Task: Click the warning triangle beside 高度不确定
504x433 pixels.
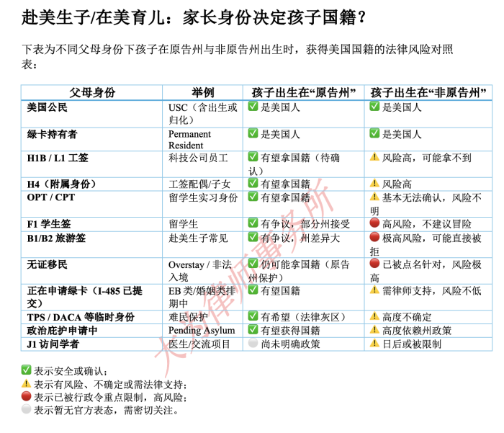Action: [x=374, y=316]
